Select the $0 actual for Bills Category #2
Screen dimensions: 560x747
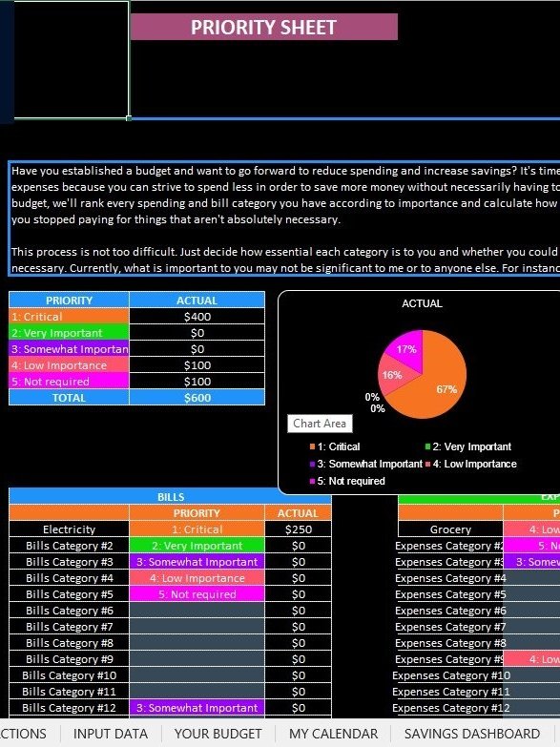[x=299, y=546]
